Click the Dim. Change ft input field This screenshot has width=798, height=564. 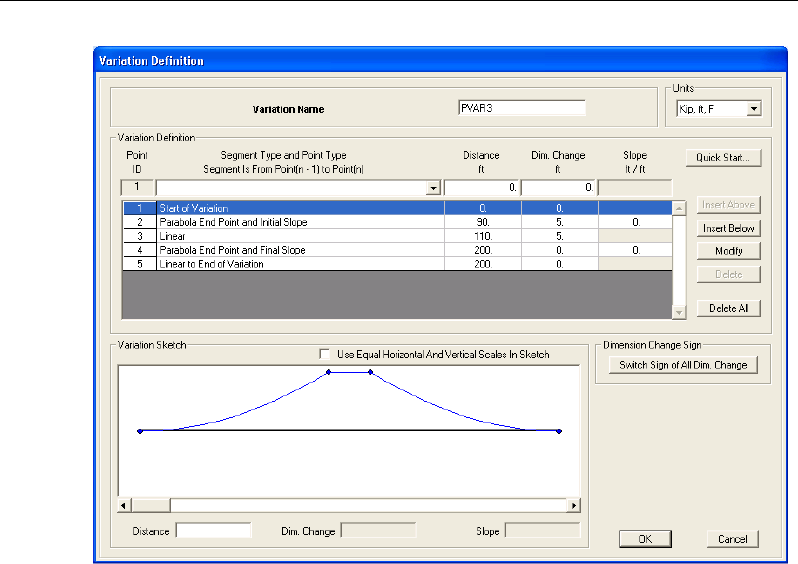(x=558, y=187)
